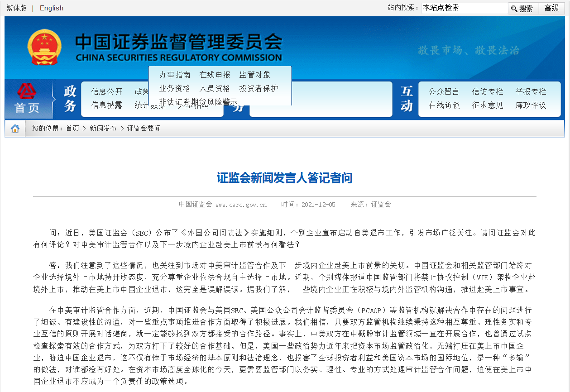Select 投资者保护 in the dropdown menu

click(259, 88)
